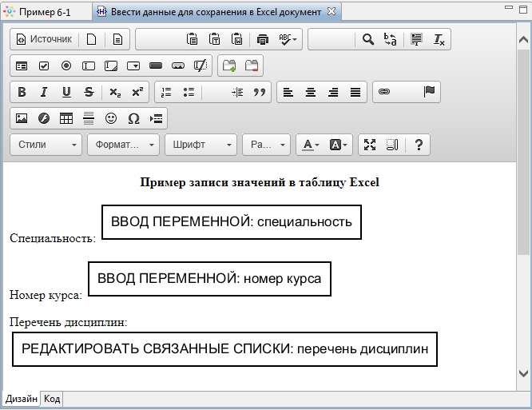
Task: Expand the Шрифт font dropdown
Action: point(200,145)
